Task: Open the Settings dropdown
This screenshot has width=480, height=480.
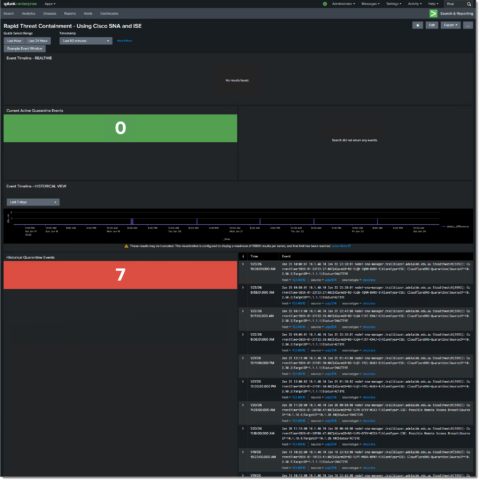Action: [x=394, y=4]
